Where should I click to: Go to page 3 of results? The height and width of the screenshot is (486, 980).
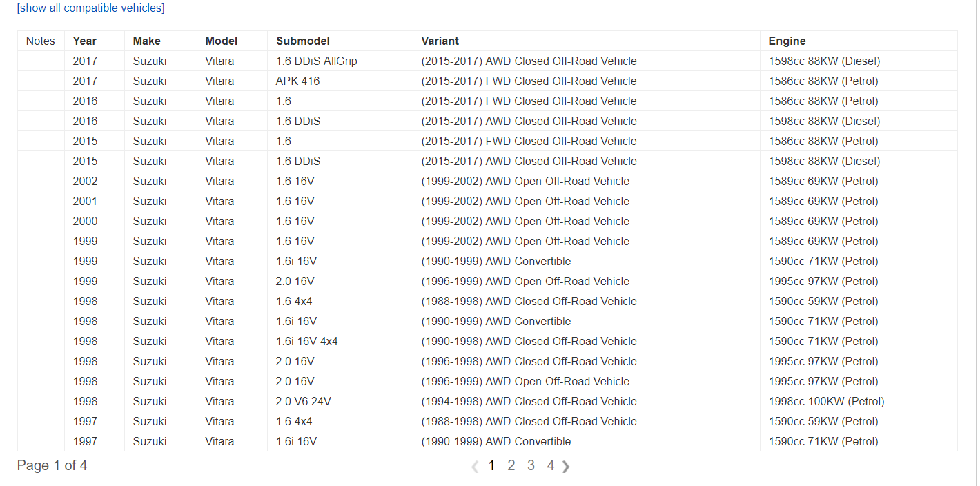point(531,466)
